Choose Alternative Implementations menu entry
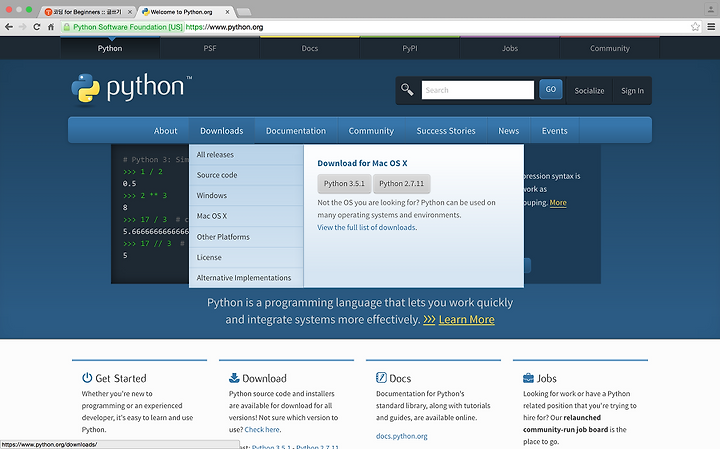Image resolution: width=720 pixels, height=449 pixels. 246,278
